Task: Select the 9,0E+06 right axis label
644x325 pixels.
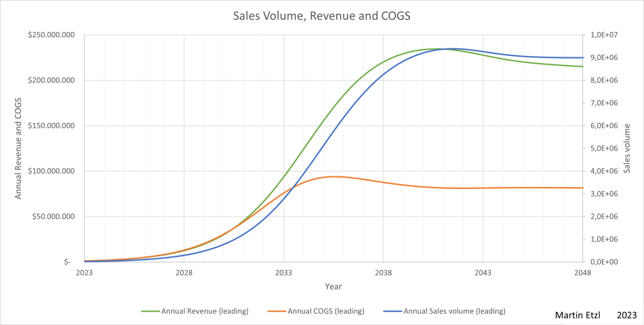Action: tap(602, 57)
